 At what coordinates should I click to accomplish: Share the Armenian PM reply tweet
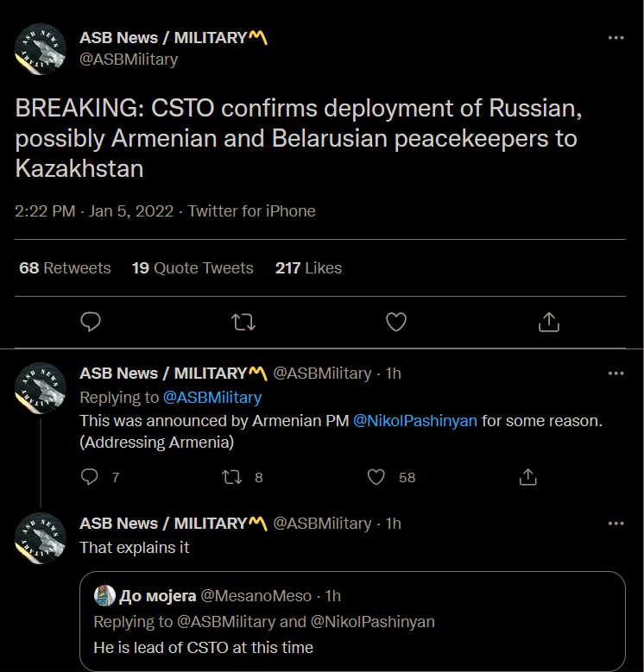click(527, 477)
